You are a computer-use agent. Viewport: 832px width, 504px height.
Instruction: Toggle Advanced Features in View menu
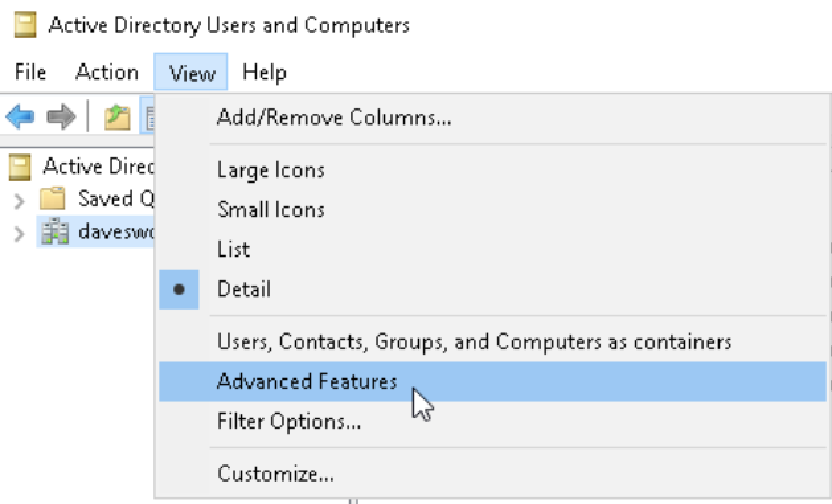coord(307,382)
